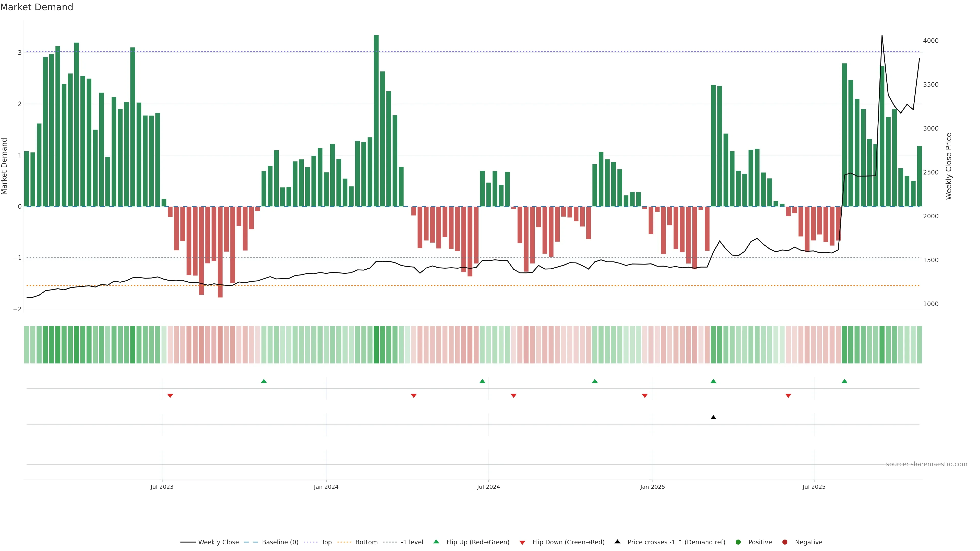Click the Market Demand chart title
The image size is (980, 551).
(x=36, y=7)
